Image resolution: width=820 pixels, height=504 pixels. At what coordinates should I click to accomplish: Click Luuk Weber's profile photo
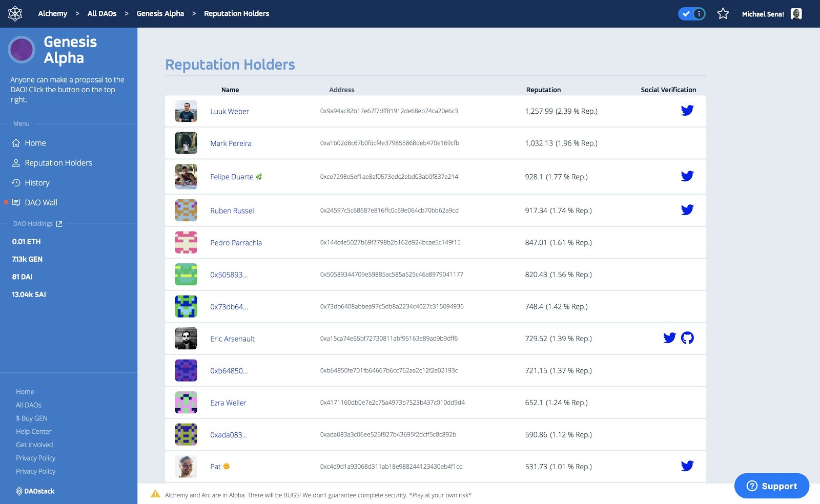[x=186, y=111]
